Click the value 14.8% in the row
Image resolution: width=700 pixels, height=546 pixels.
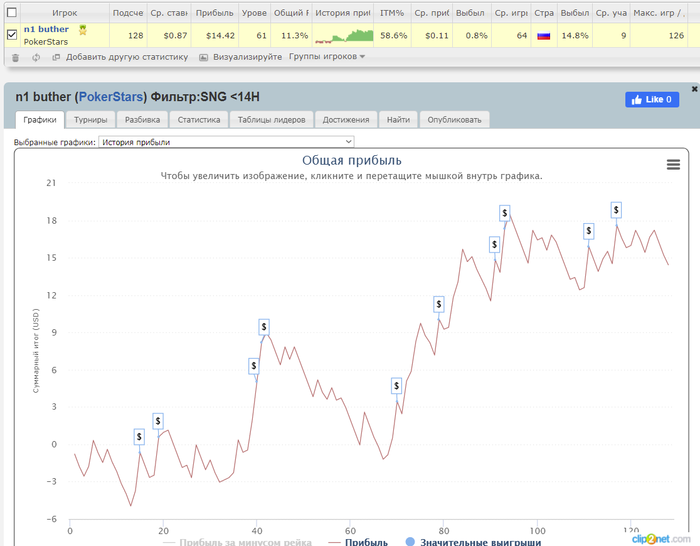pos(575,35)
